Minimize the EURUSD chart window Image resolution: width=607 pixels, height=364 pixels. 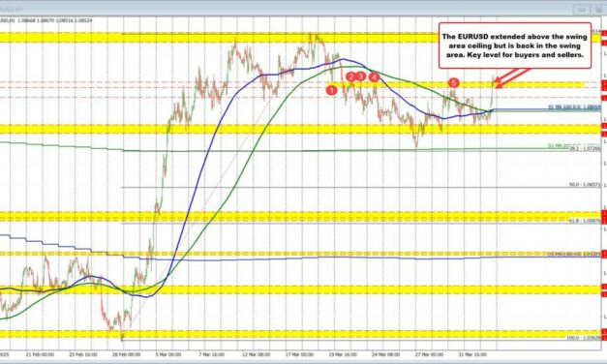581,10
